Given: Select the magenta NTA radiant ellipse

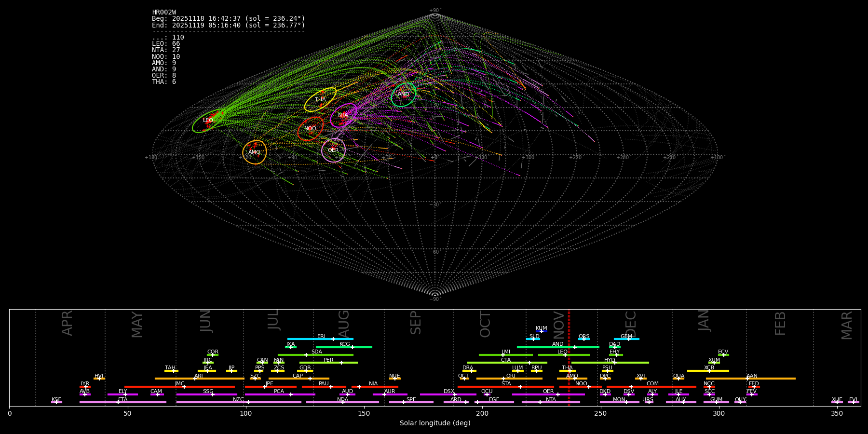Looking at the screenshot, I should click(344, 115).
